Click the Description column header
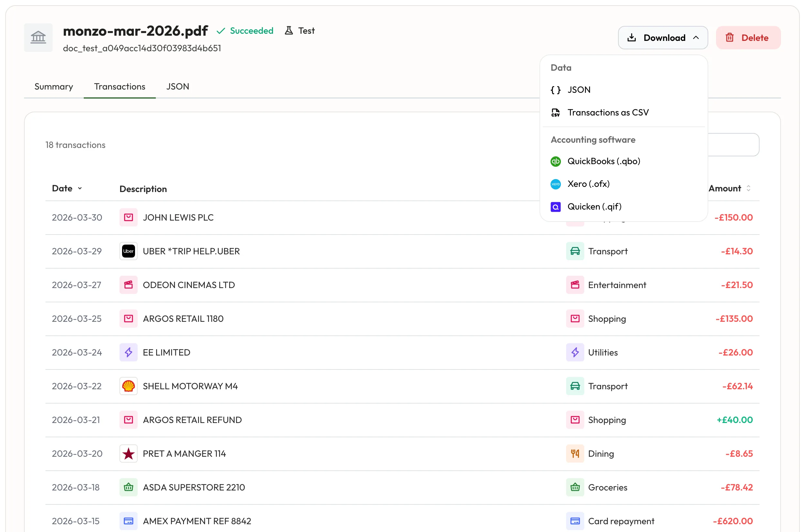The height and width of the screenshot is (532, 805). point(143,189)
